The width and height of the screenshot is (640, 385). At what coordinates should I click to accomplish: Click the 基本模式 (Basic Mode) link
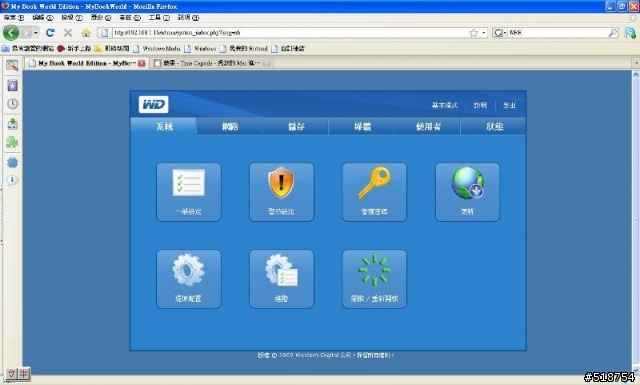445,105
